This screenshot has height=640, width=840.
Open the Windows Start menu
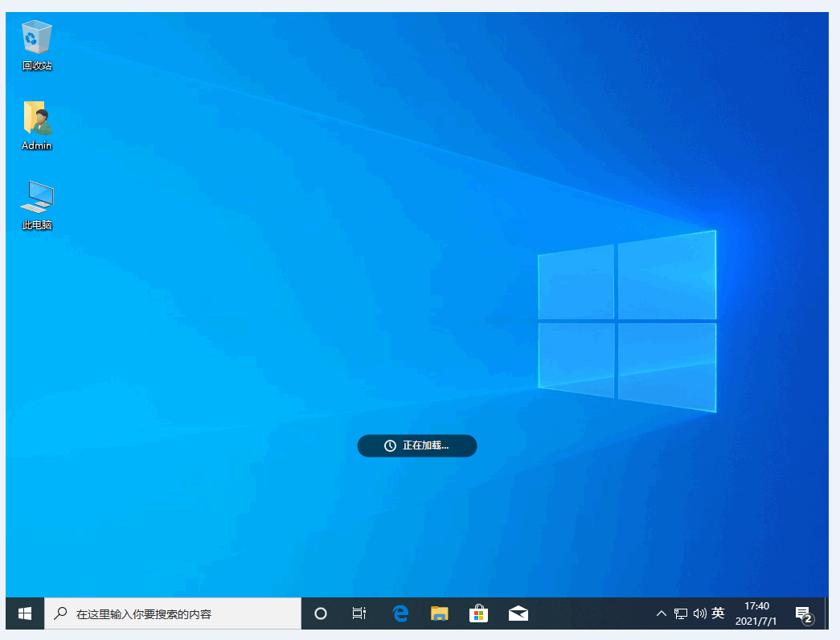coord(25,613)
